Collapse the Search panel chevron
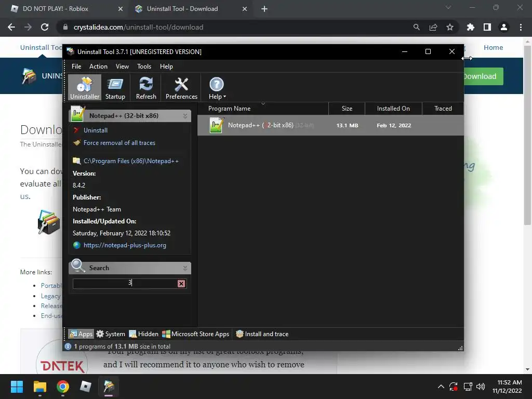The width and height of the screenshot is (532, 399). pos(185,268)
